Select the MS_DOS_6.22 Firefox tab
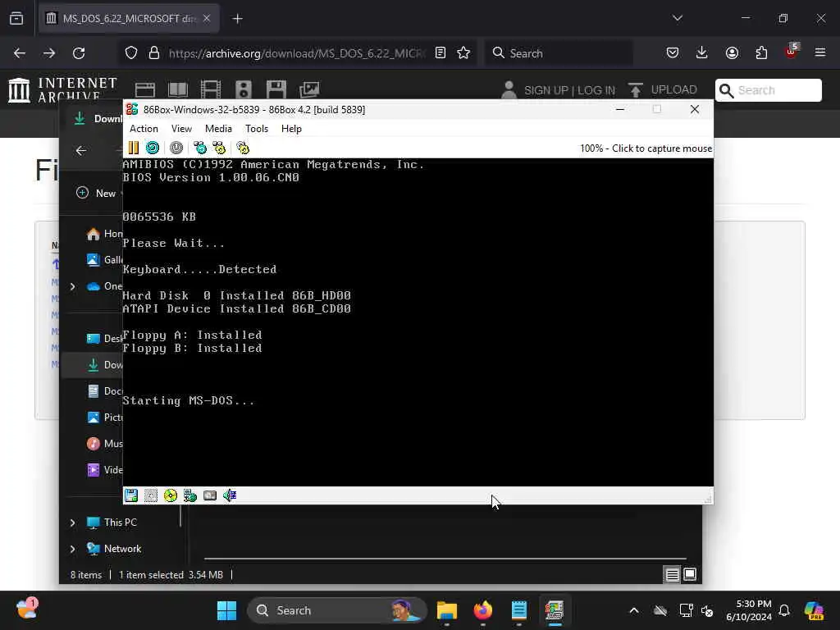 (x=129, y=19)
